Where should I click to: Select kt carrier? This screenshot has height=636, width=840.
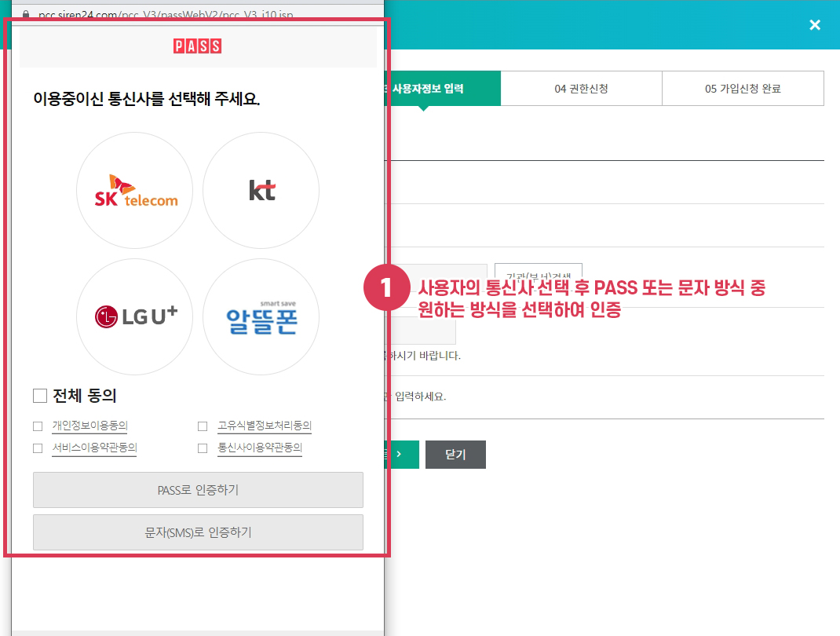coord(261,191)
